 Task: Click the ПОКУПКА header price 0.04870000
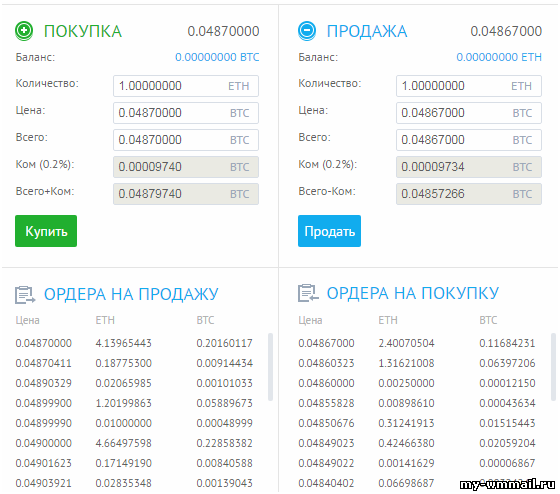point(224,31)
